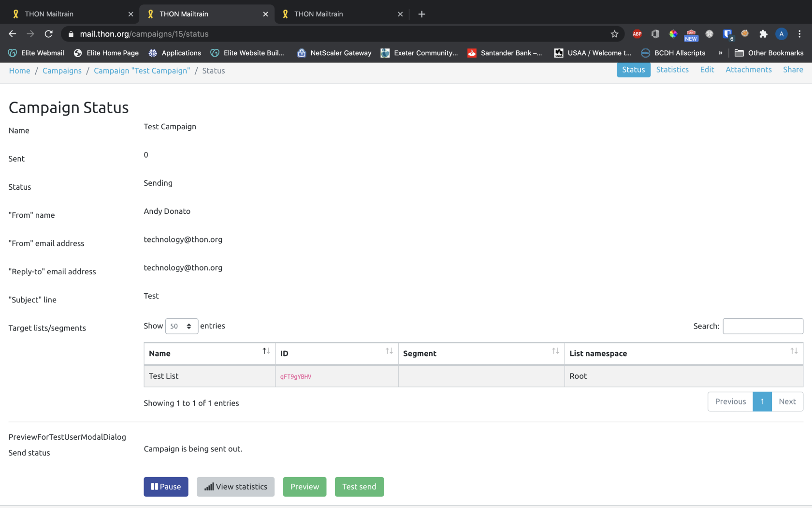The width and height of the screenshot is (812, 508).
Task: Select the Status tab
Action: (x=633, y=70)
